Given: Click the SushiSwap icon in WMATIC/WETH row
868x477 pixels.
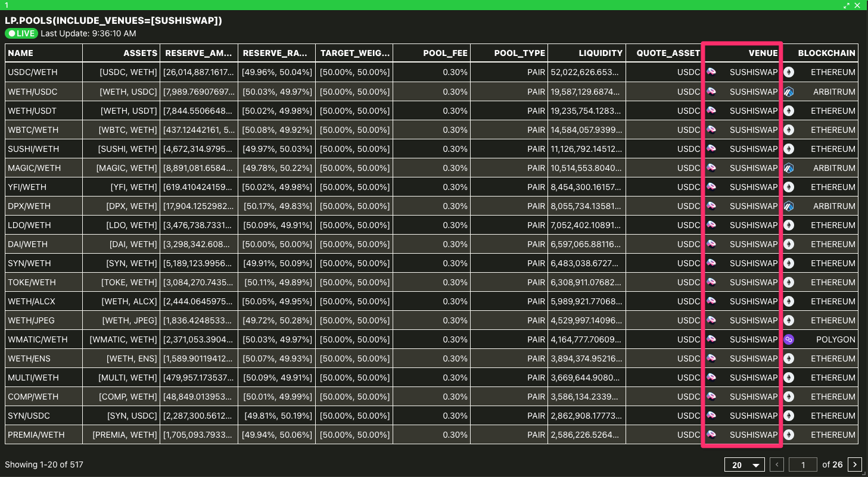Looking at the screenshot, I should point(711,339).
